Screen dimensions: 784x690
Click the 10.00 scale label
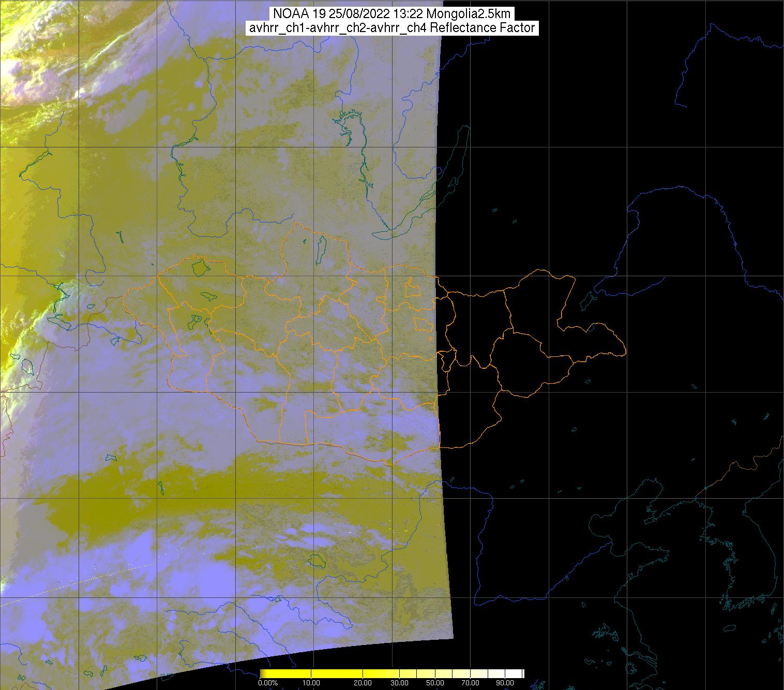(x=312, y=683)
